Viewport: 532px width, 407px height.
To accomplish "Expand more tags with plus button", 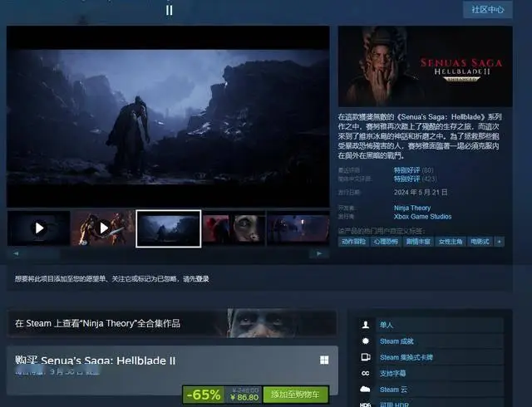I will pyautogui.click(x=499, y=242).
